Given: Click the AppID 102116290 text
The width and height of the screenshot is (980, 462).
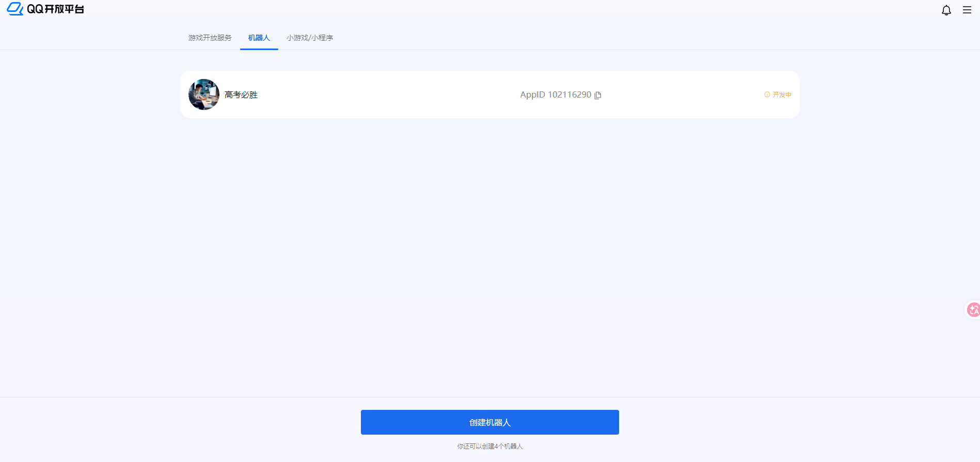Looking at the screenshot, I should click(556, 95).
